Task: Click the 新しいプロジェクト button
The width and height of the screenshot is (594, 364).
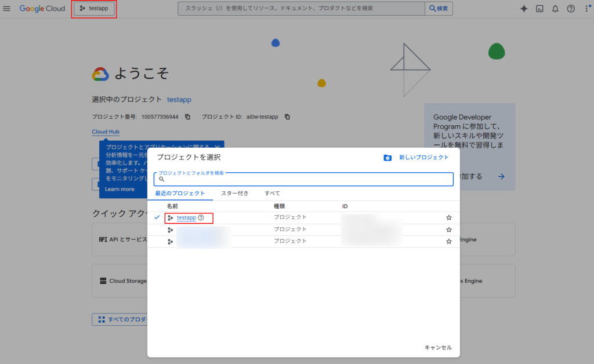Action: point(416,158)
